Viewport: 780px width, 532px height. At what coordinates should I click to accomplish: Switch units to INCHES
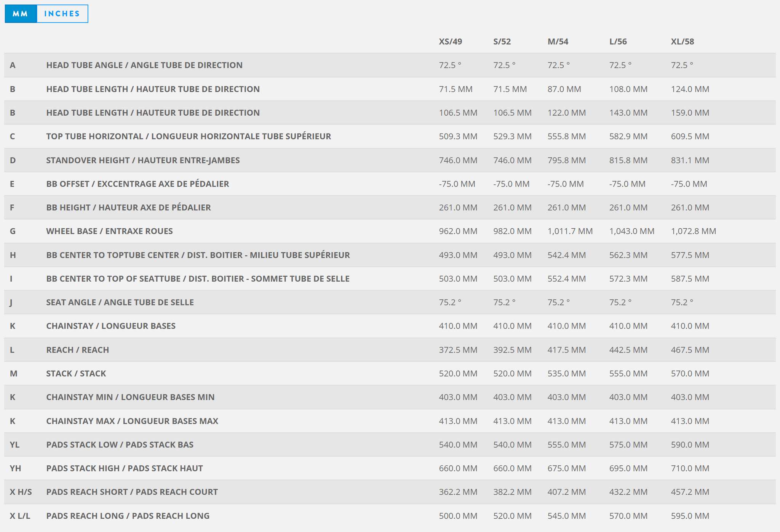tap(62, 14)
